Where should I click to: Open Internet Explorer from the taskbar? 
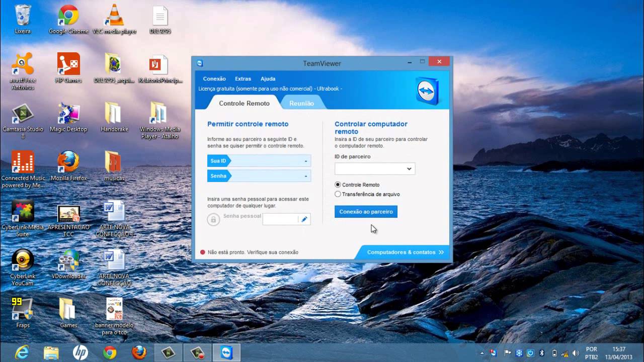coord(22,352)
